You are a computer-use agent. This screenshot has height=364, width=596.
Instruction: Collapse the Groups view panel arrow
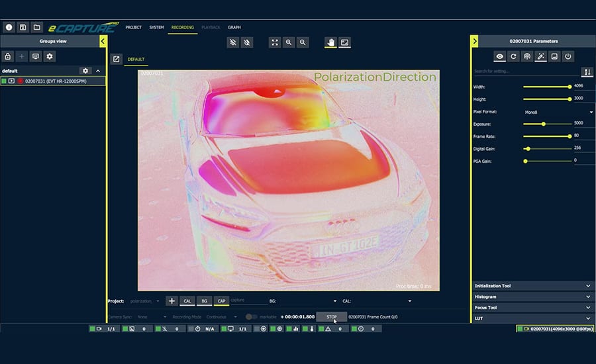103,41
